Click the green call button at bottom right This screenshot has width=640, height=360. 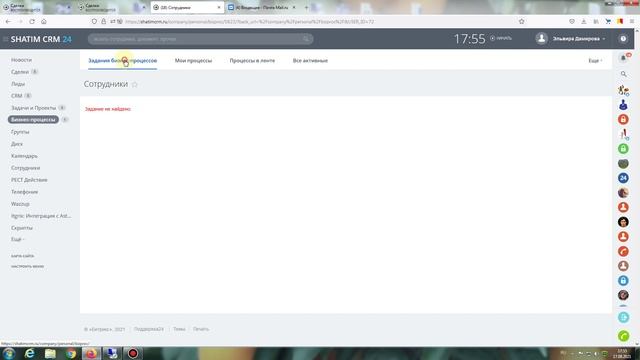point(623,336)
